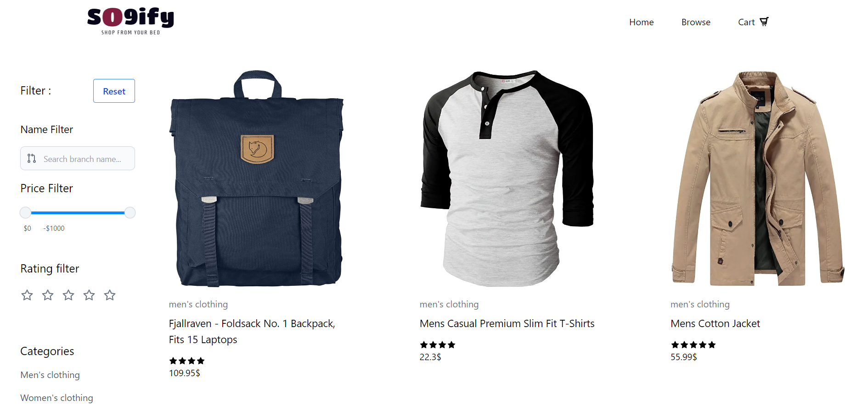Image resolution: width=868 pixels, height=406 pixels.
Task: Focus the Search branch name input
Action: click(x=78, y=158)
